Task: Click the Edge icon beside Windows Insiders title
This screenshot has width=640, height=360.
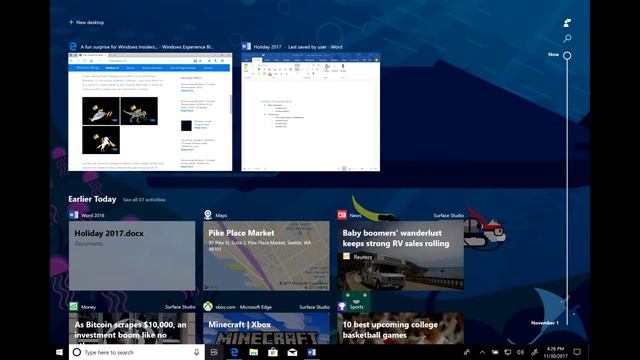Action: 73,47
